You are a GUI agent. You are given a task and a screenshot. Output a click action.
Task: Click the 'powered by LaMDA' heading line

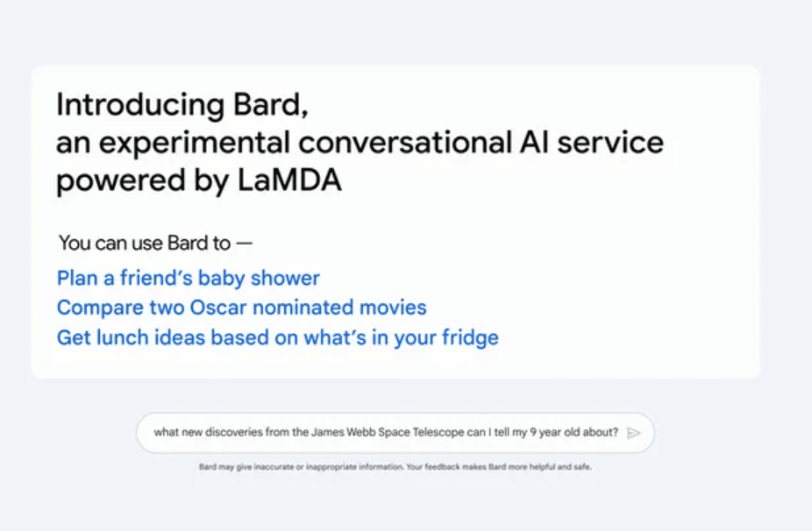[199, 181]
